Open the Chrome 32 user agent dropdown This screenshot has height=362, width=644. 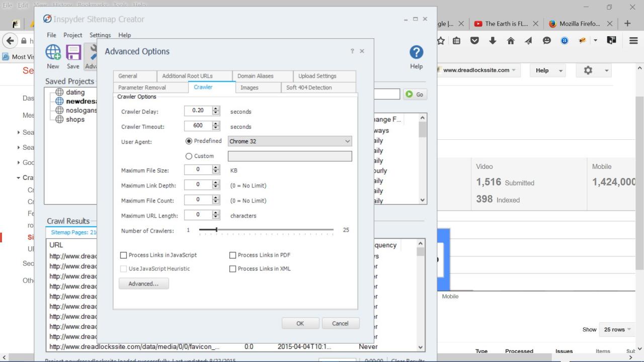[x=290, y=141]
